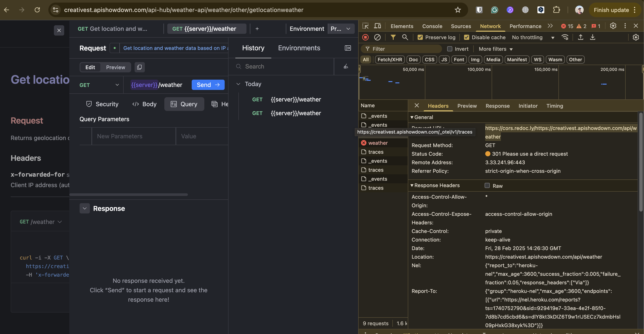Image resolution: width=644 pixels, height=334 pixels.
Task: Open the network search magnifier icon
Action: pyautogui.click(x=405, y=37)
